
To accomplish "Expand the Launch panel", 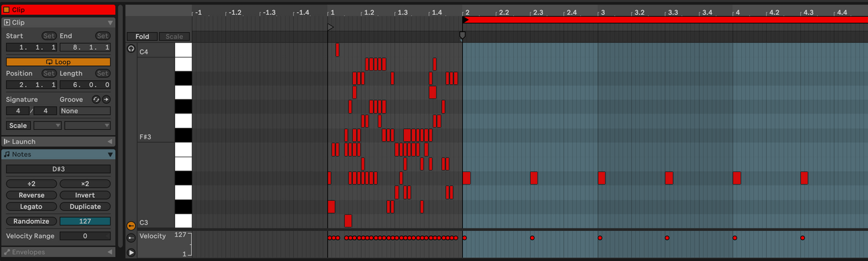I will (x=110, y=142).
